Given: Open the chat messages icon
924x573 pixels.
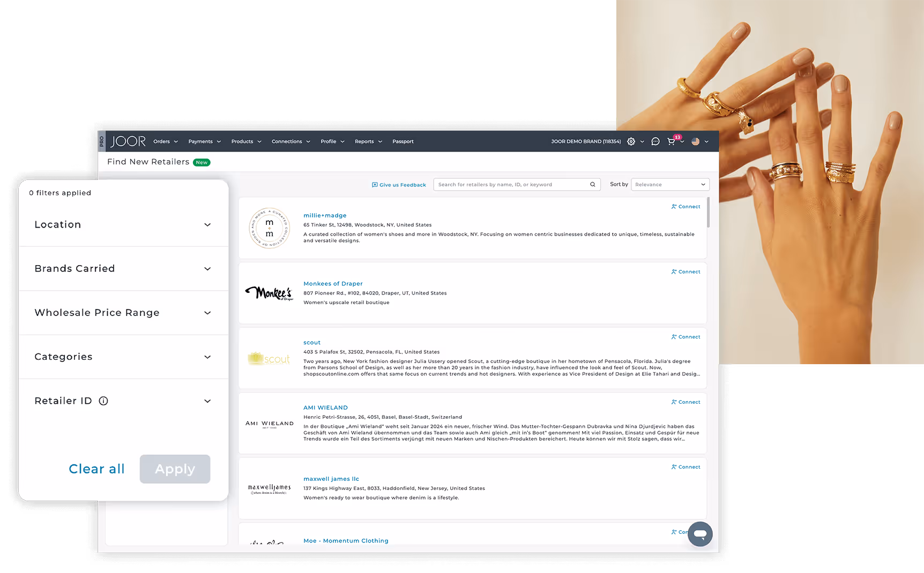Looking at the screenshot, I should (x=655, y=141).
